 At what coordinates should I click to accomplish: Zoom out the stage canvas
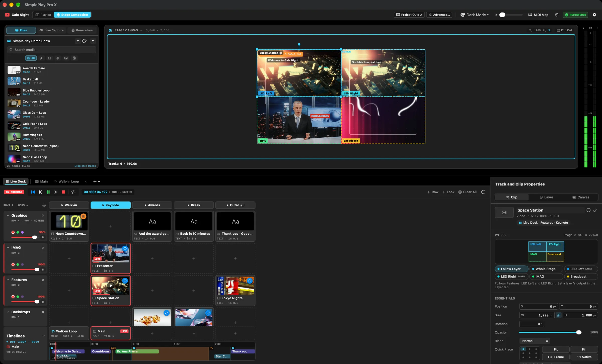coord(530,30)
